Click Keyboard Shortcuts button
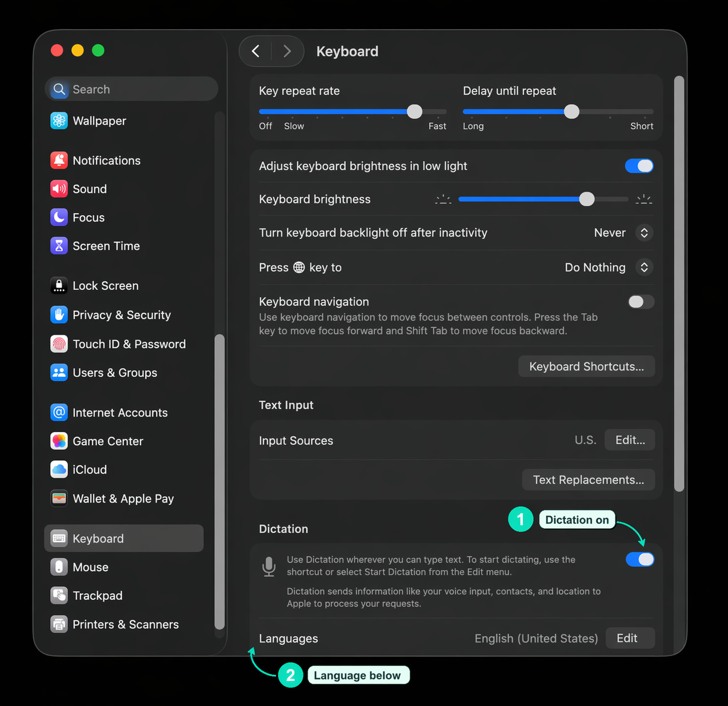This screenshot has width=728, height=706. 586,366
